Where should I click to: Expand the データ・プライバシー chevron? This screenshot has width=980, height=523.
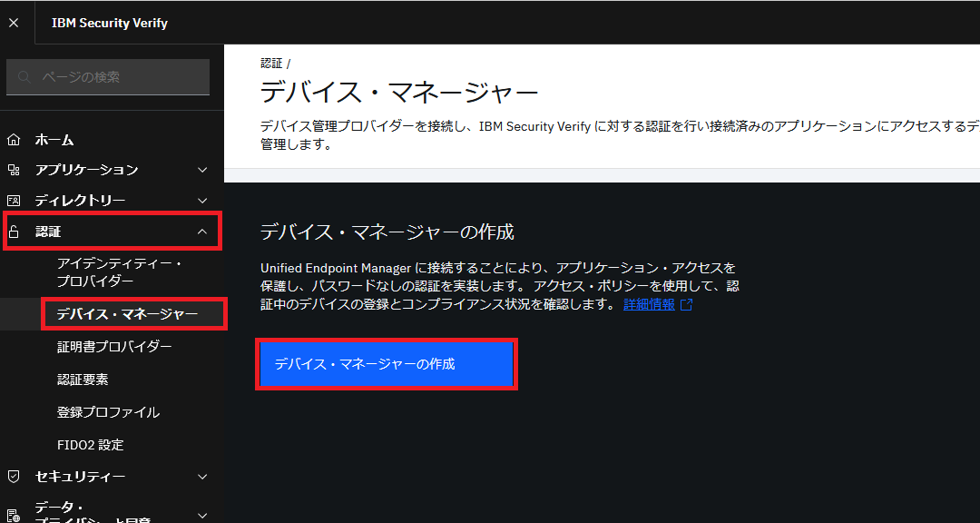(201, 516)
